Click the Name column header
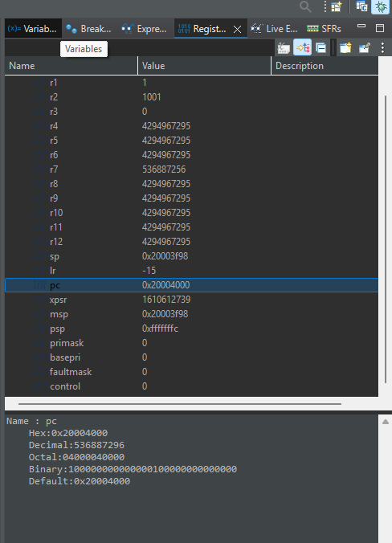The width and height of the screenshot is (392, 543). click(x=71, y=66)
